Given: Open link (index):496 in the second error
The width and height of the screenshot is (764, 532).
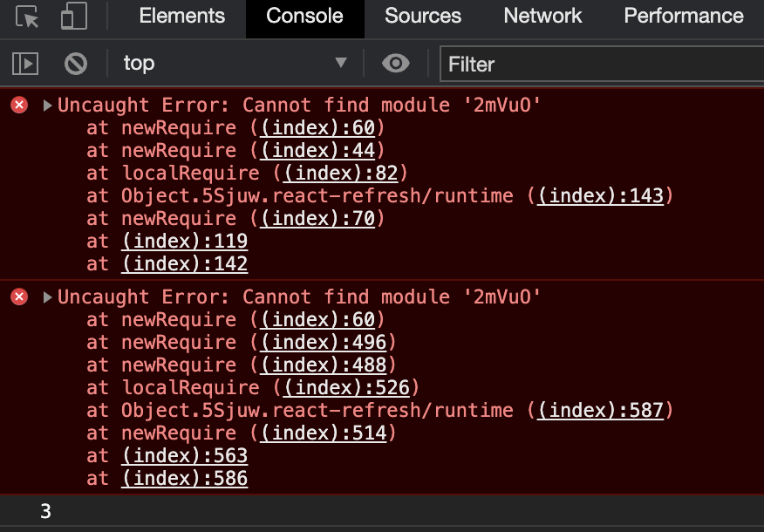Looking at the screenshot, I should click(x=323, y=343).
